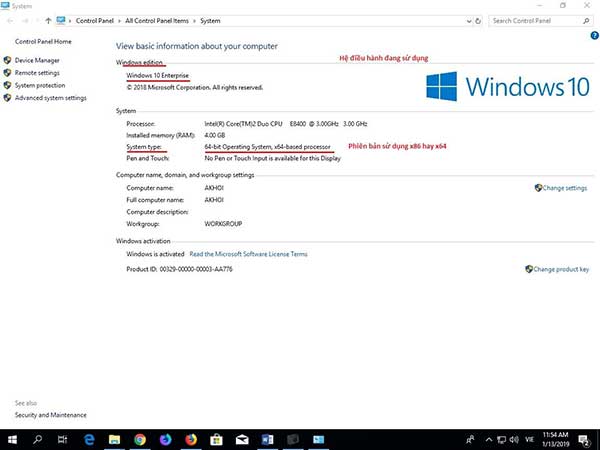Expand chevron after All Control Panel Items
Screen dimensions: 600x450
click(x=194, y=21)
